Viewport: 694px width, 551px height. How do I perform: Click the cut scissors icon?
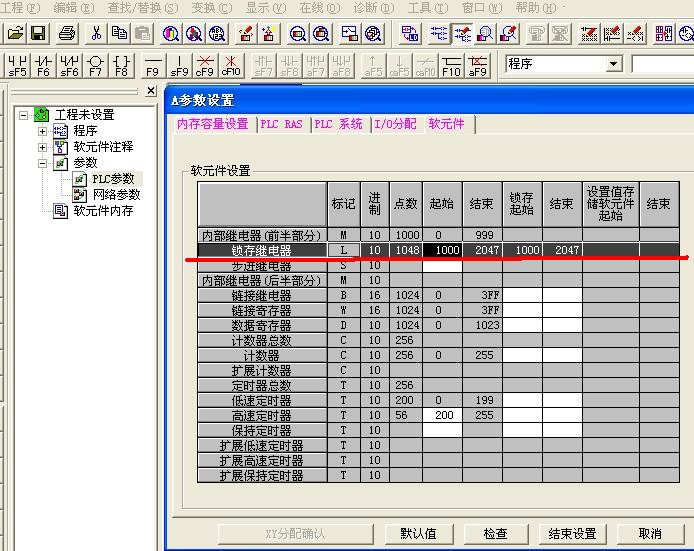96,34
